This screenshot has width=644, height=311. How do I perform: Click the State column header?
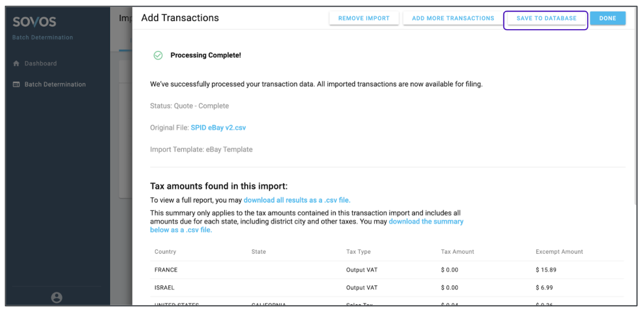[259, 252]
